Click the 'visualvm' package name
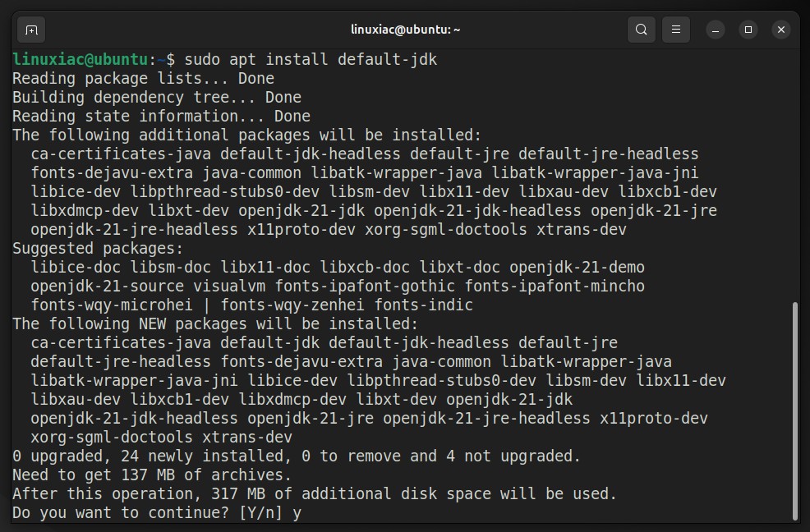This screenshot has height=532, width=810. [229, 287]
